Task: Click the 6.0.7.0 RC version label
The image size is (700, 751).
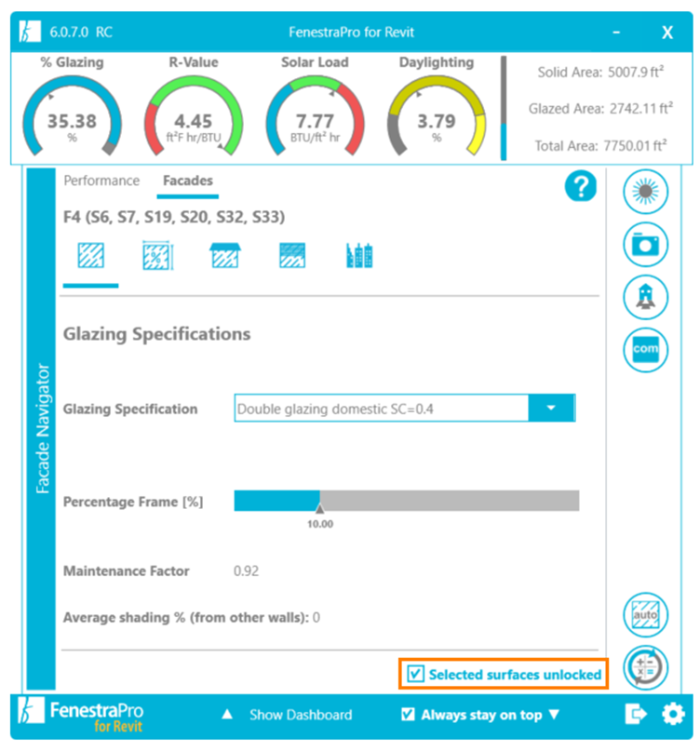Action: (x=81, y=32)
